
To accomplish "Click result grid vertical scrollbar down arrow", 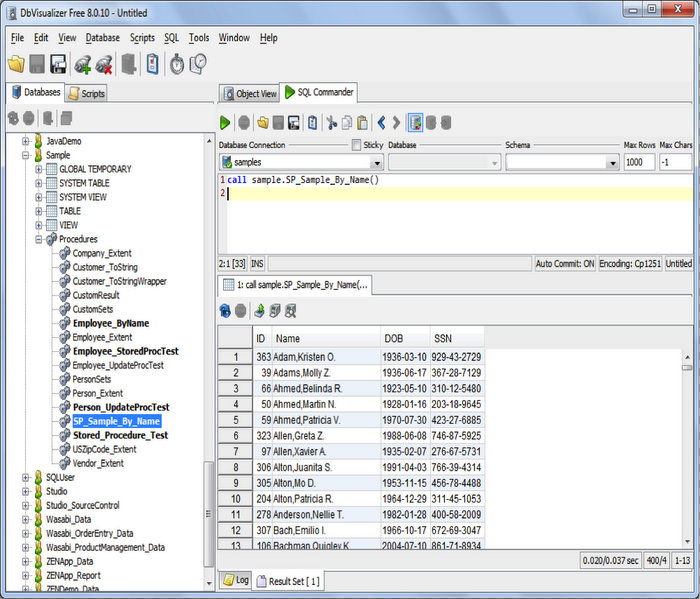I will pyautogui.click(x=687, y=542).
